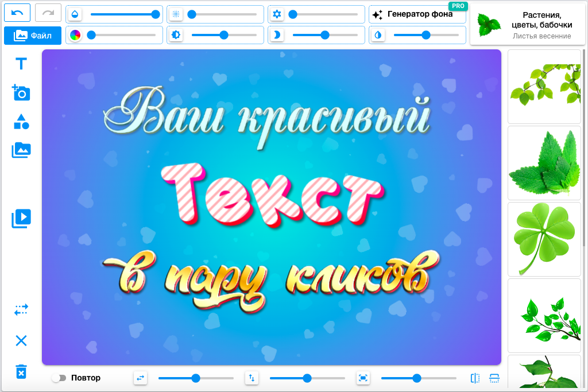Click the horizontal flip icon
This screenshot has width=588, height=392.
point(474,378)
